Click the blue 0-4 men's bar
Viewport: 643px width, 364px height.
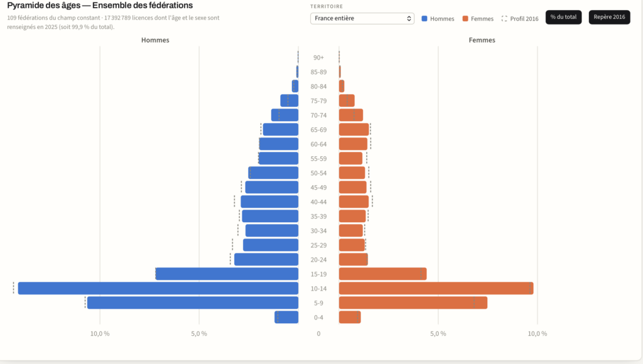[x=286, y=318]
